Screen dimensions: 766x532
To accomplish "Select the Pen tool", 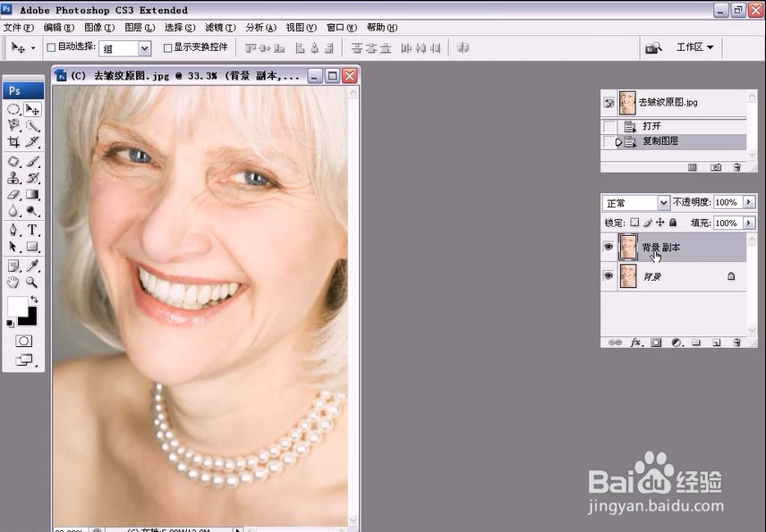I will [13, 230].
